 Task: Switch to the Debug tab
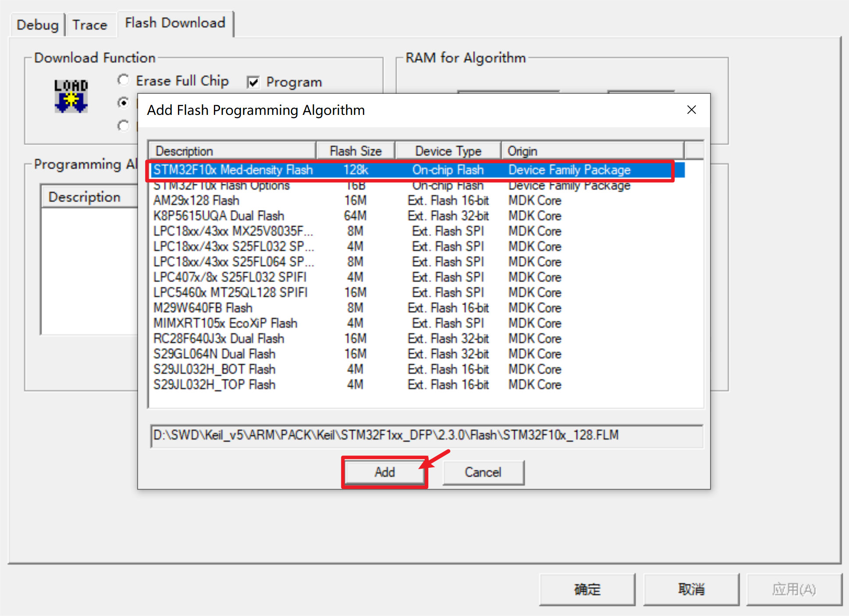tap(37, 25)
